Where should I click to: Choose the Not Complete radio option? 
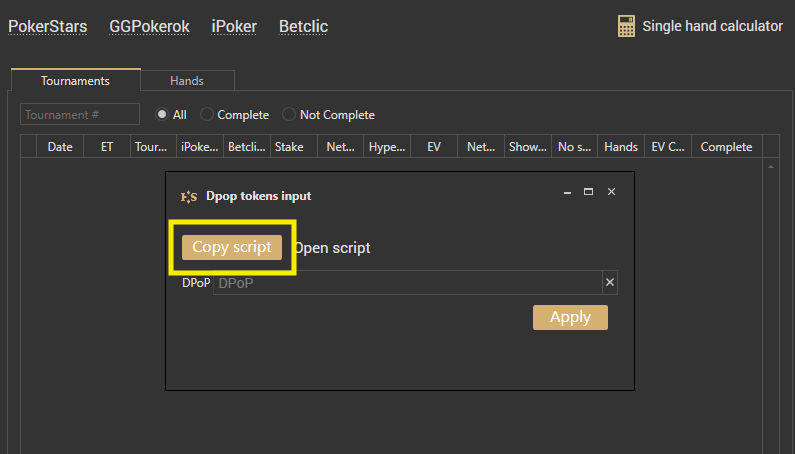(290, 115)
